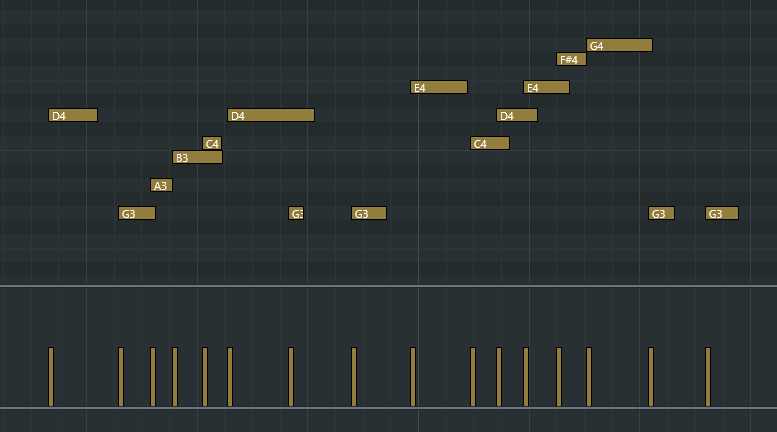This screenshot has height=432, width=777.
Task: Select the D4 note between C4 and second E4
Action: coord(517,115)
